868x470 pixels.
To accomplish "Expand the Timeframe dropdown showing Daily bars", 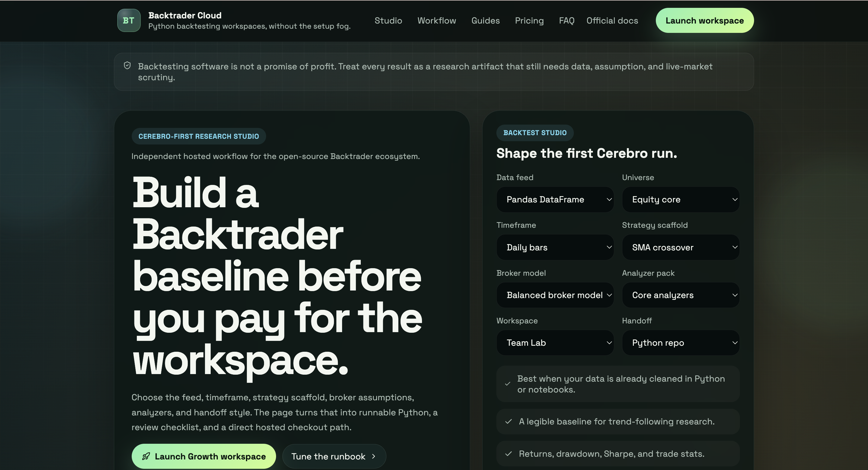I will tap(555, 247).
